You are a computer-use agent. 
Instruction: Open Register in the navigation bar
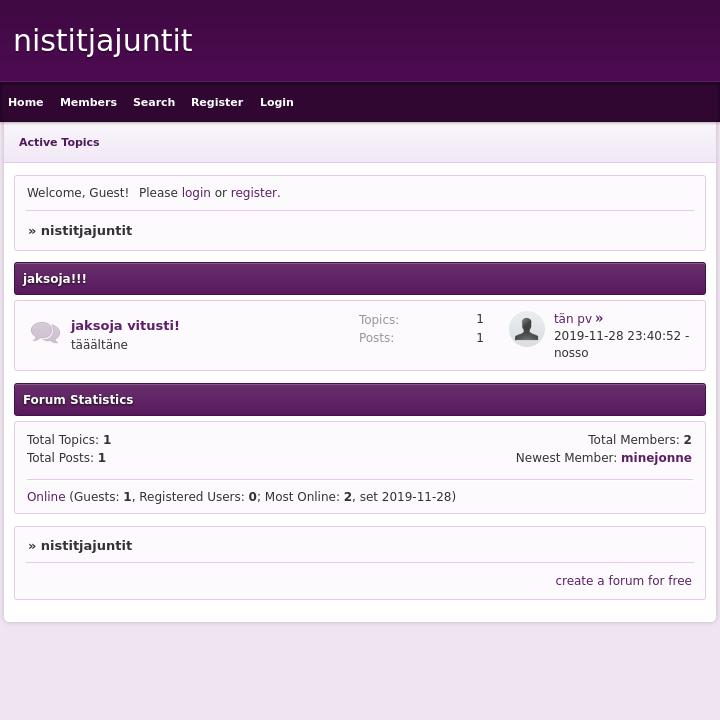pyautogui.click(x=217, y=102)
